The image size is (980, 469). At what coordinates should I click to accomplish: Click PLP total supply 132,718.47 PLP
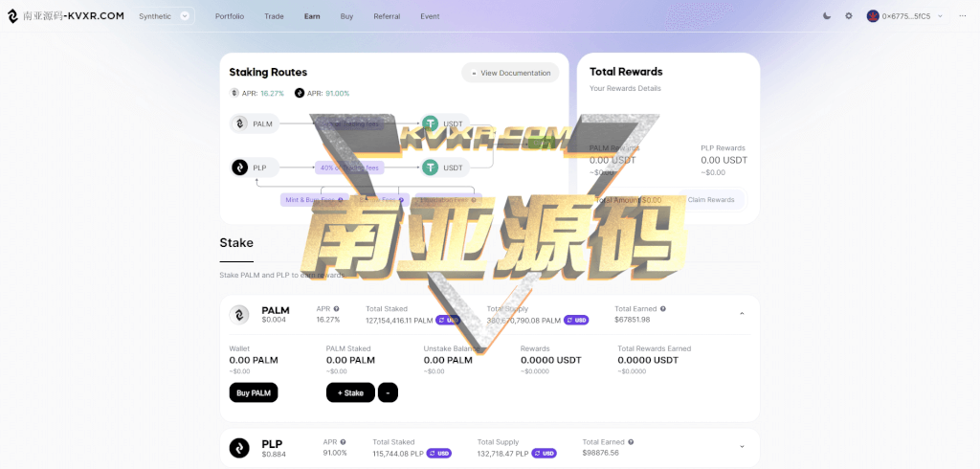(503, 454)
